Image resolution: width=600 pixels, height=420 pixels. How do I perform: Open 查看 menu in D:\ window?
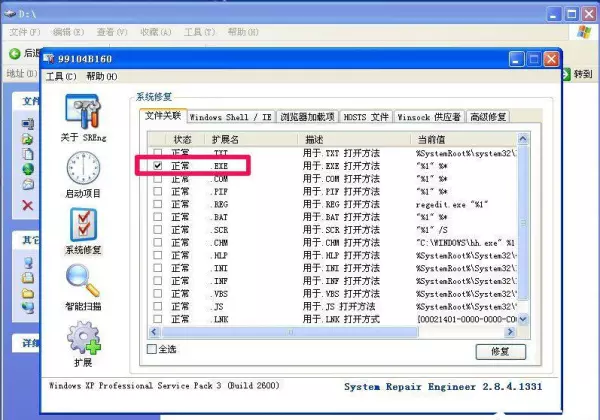point(112,32)
